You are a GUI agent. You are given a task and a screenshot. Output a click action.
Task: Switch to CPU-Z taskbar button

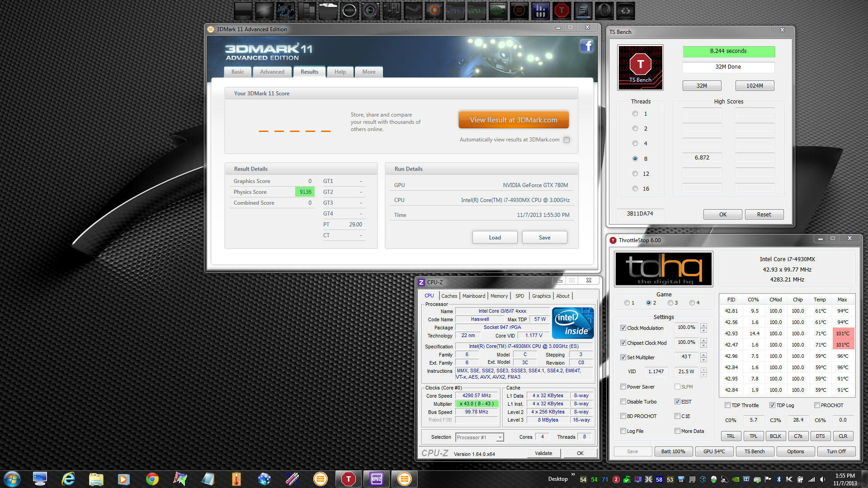tap(376, 479)
